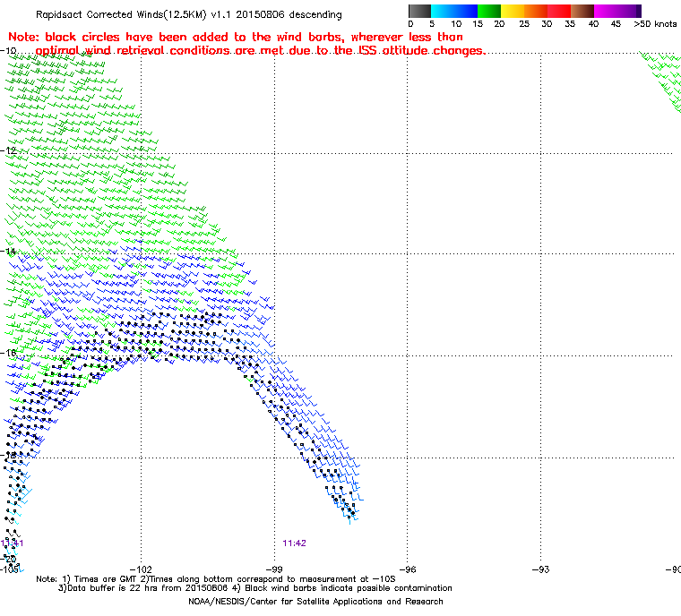Click the red 30-35 knots color segment
Image resolution: width=681 pixels, height=616 pixels.
point(559,11)
